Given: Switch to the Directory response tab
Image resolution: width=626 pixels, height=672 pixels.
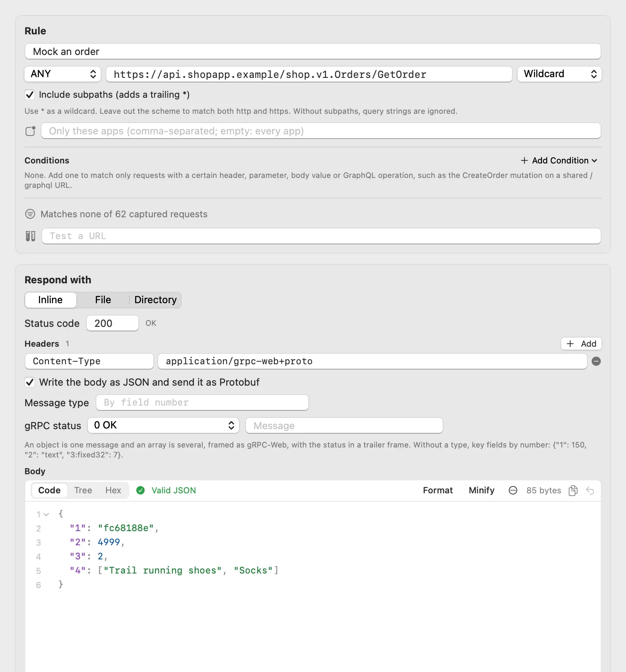Looking at the screenshot, I should tap(155, 300).
